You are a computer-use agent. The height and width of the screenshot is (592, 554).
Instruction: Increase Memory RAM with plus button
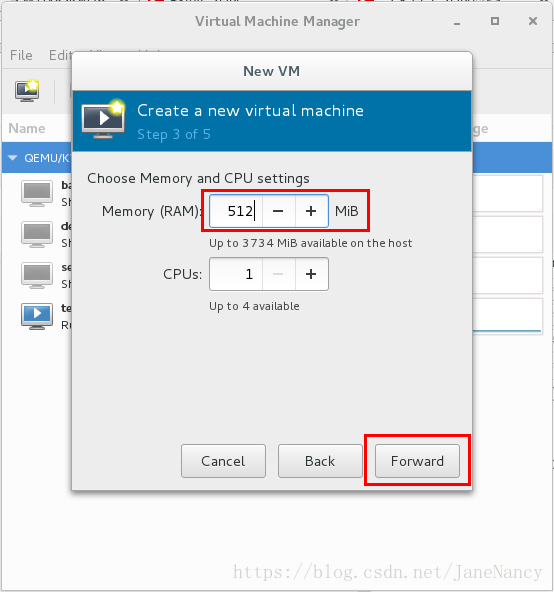point(311,211)
